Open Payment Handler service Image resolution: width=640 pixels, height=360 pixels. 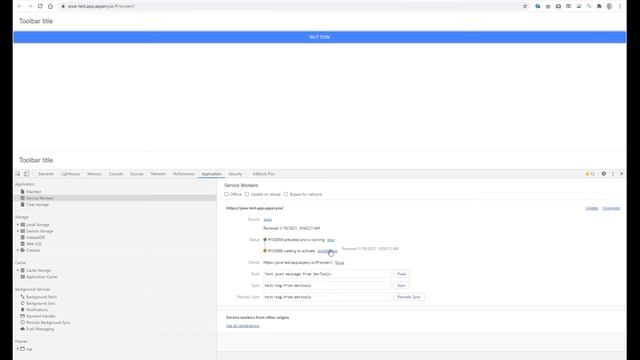pyautogui.click(x=40, y=316)
